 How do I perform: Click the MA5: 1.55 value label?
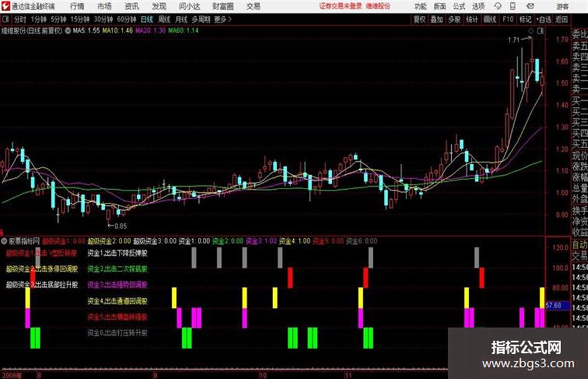(86, 30)
